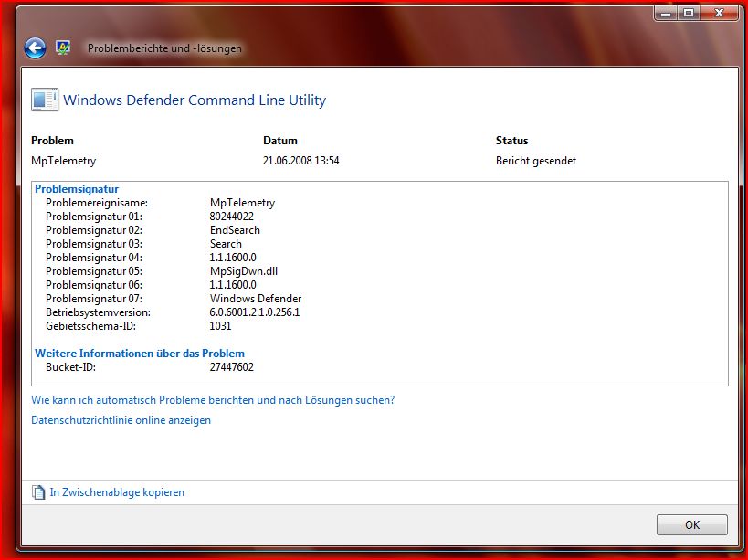
Task: Click the clipboard copy icon
Action: [38, 492]
